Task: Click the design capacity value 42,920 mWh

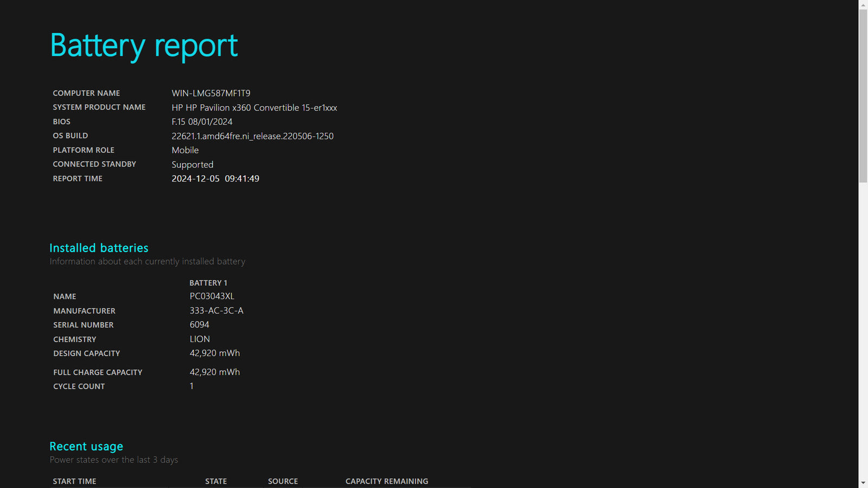Action: [215, 353]
